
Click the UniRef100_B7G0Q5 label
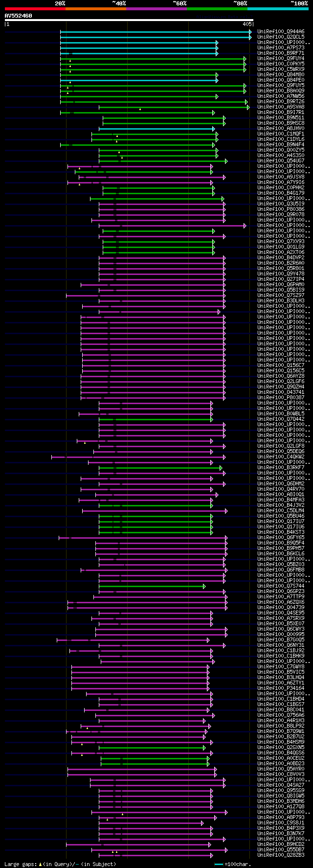281,640
